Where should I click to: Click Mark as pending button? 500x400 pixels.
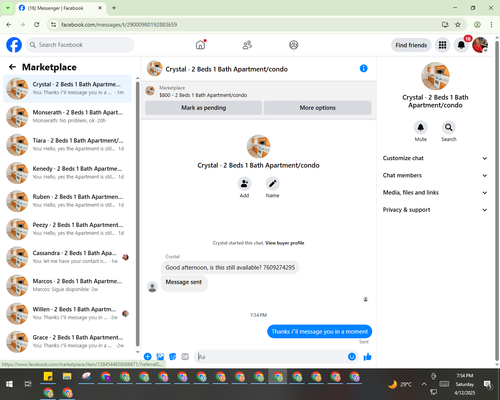pyautogui.click(x=203, y=108)
